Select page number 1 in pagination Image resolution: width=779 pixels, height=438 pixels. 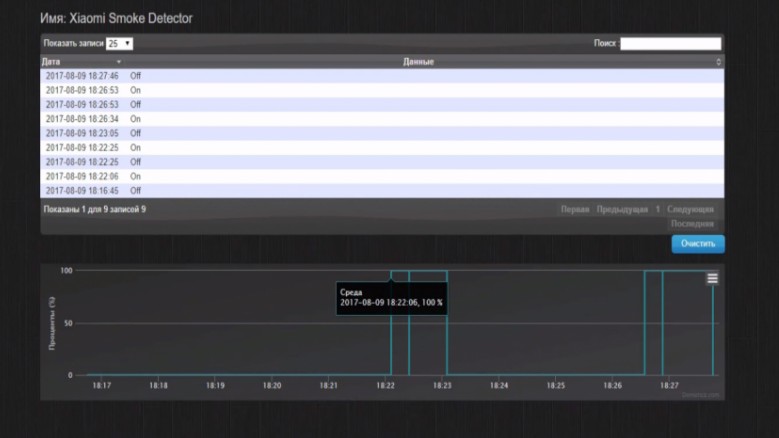coord(657,210)
